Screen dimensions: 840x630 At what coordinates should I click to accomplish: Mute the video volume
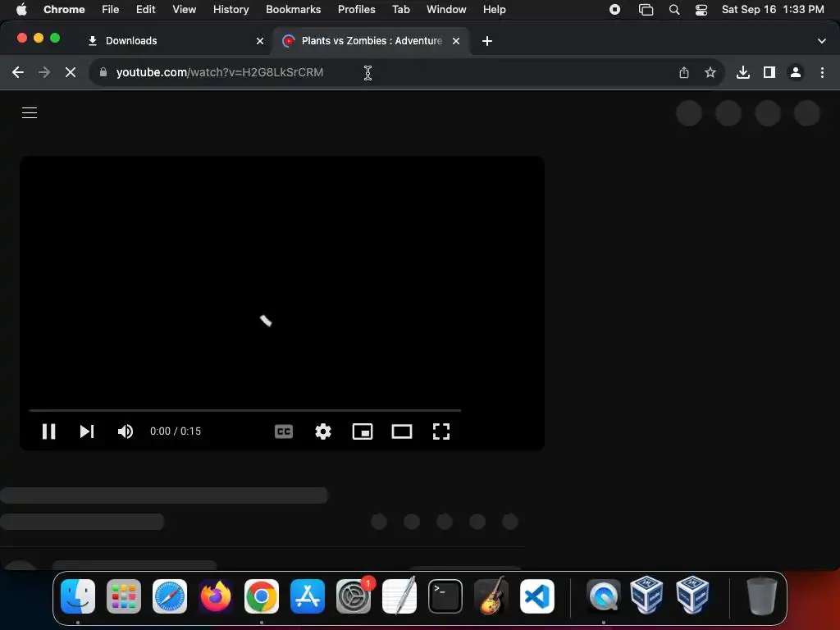126,431
